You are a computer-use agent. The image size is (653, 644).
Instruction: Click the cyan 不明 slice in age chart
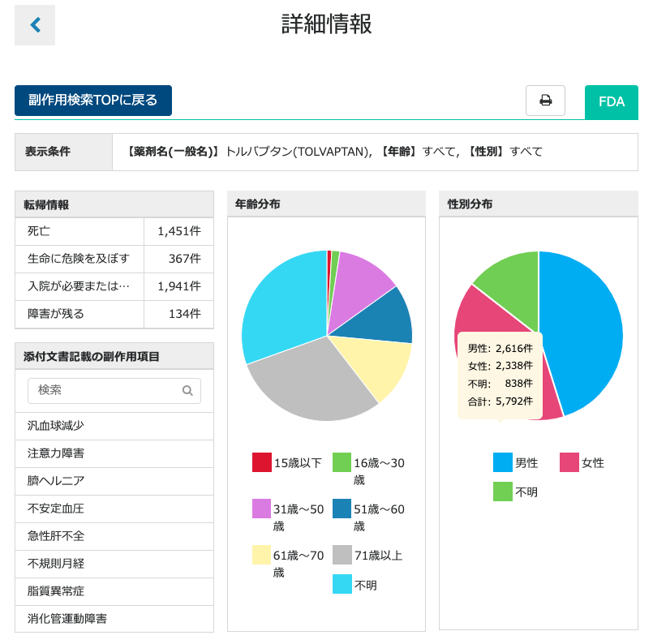click(283, 308)
